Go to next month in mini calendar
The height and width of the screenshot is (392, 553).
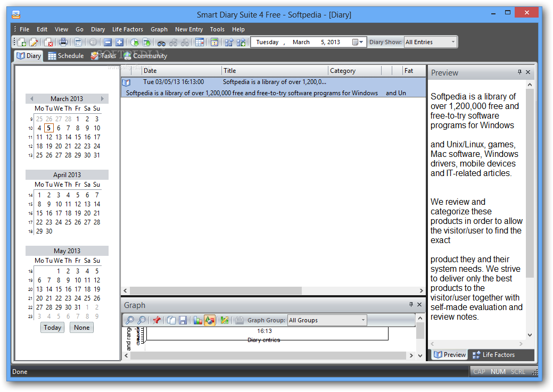[102, 99]
